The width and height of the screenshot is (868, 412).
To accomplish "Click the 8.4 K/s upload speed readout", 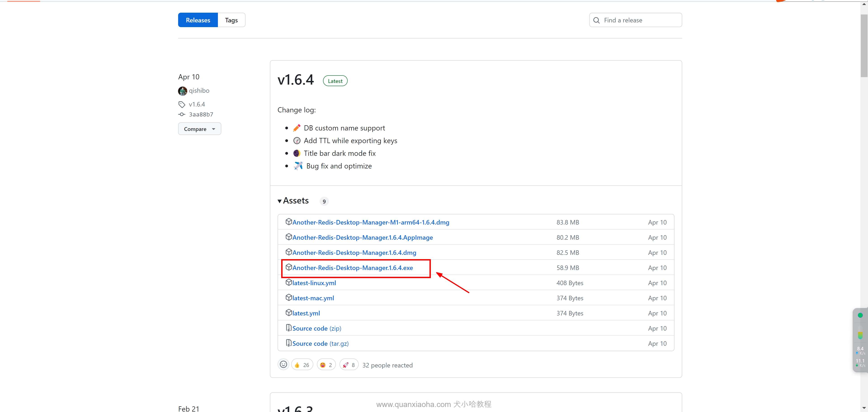I will (x=860, y=351).
